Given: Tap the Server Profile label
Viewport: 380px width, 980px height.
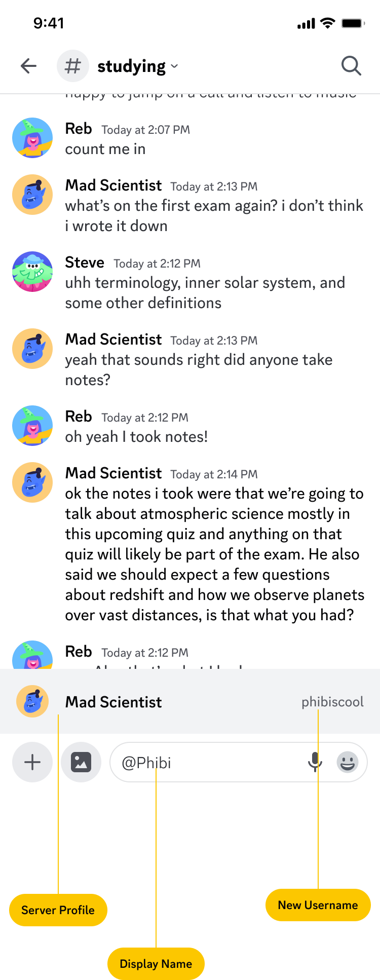Looking at the screenshot, I should point(58,910).
